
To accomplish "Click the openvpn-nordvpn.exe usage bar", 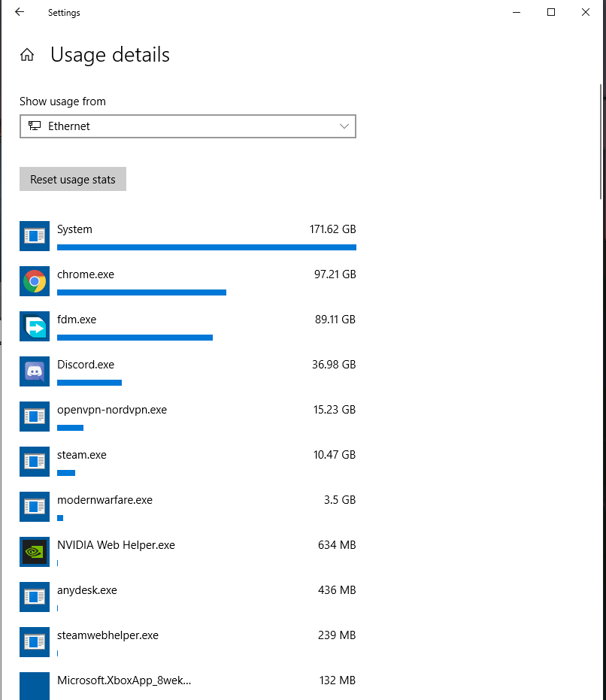I will (70, 428).
